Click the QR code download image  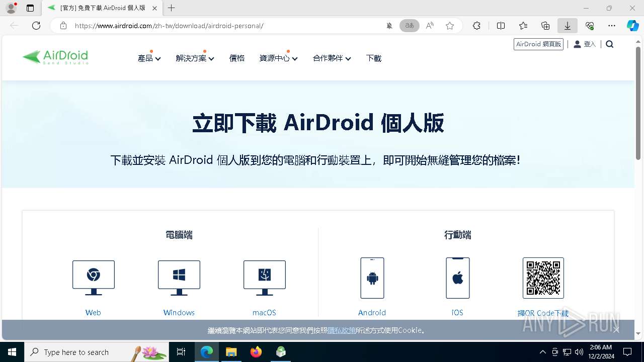pos(543,278)
